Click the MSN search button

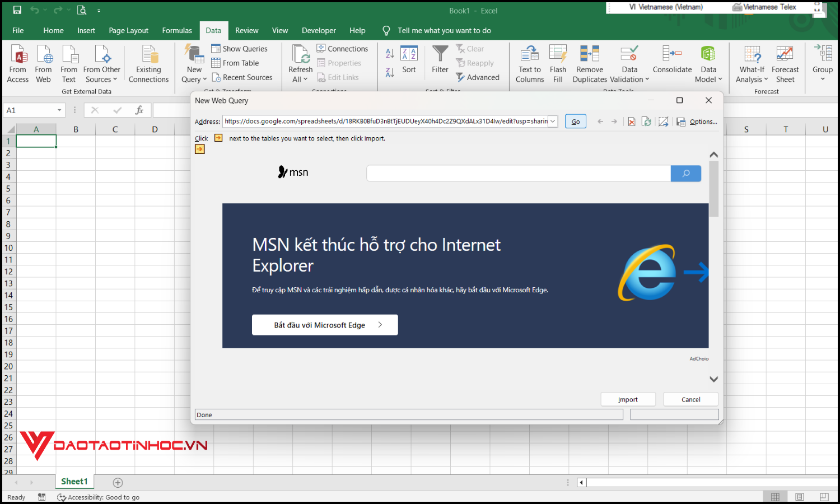(x=685, y=173)
